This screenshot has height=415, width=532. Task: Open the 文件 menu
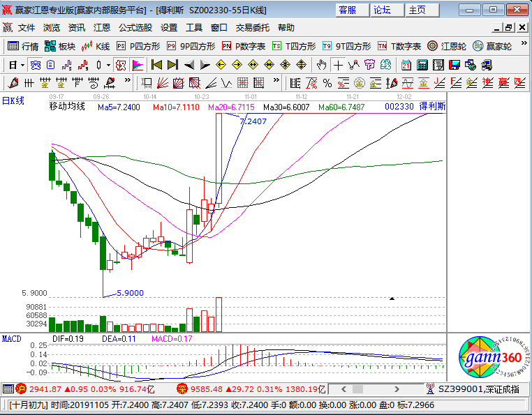pos(27,27)
